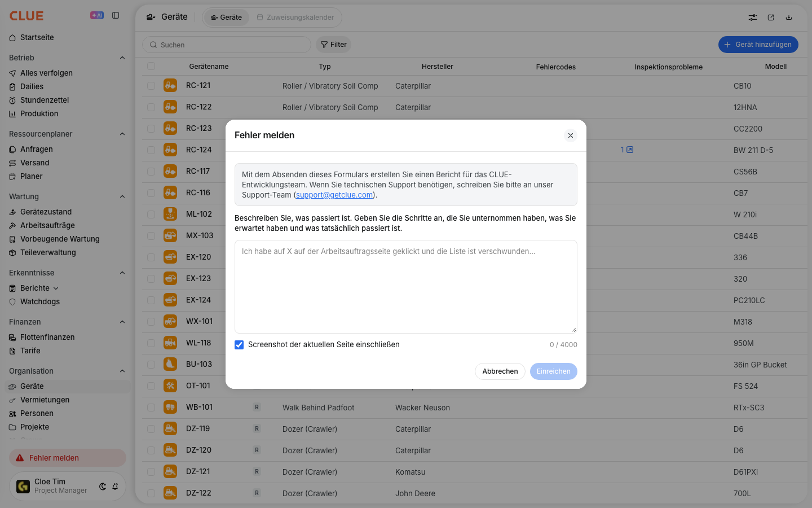Collapse the Ressourcenplaner section

tap(122, 134)
